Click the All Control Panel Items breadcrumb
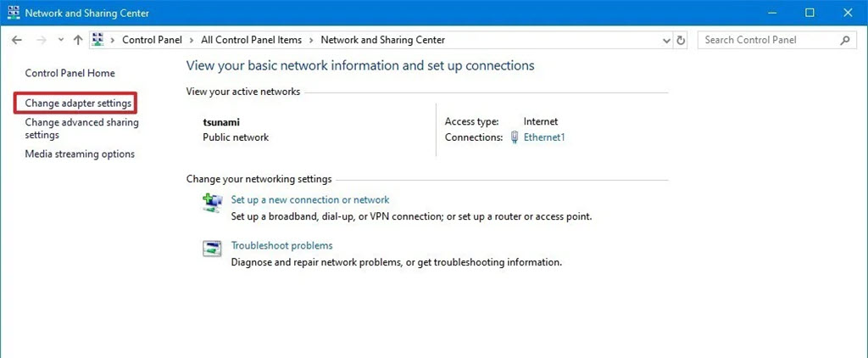Image resolution: width=868 pixels, height=358 pixels. [x=251, y=40]
